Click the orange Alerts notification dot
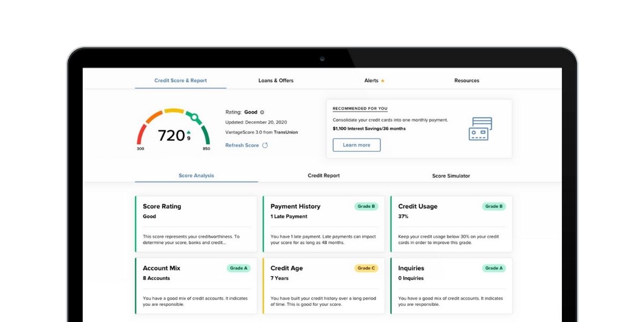 pyautogui.click(x=383, y=81)
